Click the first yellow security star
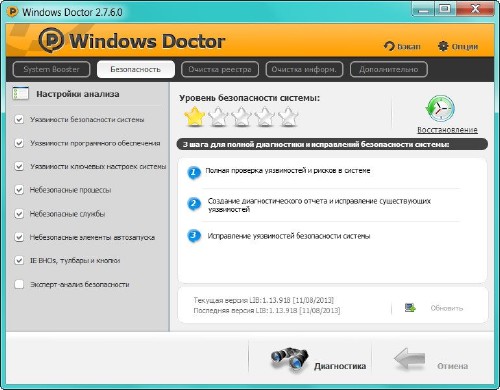500x390 pixels. click(194, 117)
